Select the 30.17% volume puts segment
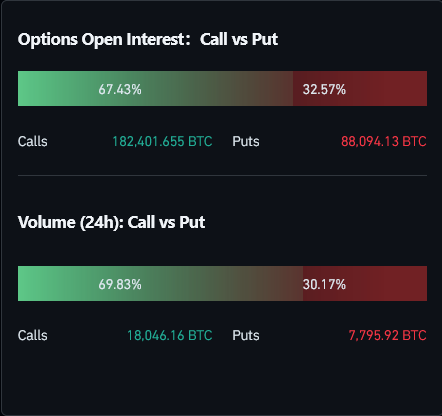The width and height of the screenshot is (442, 416). coord(365,283)
